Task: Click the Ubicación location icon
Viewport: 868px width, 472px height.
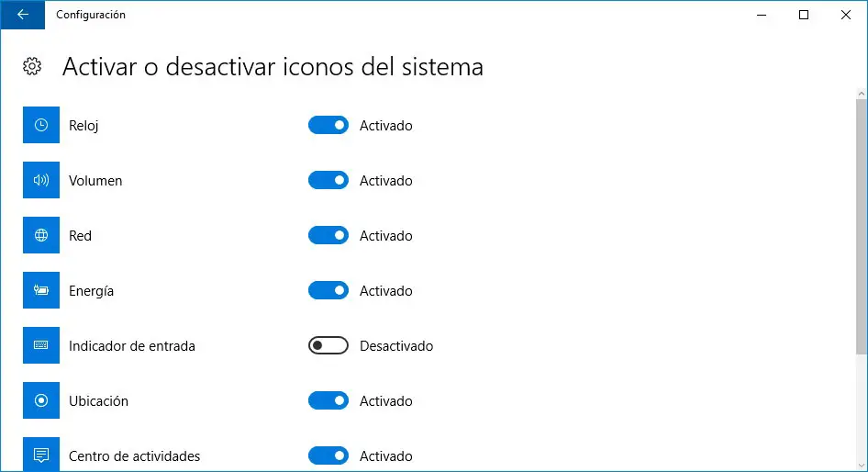Action: pyautogui.click(x=40, y=401)
